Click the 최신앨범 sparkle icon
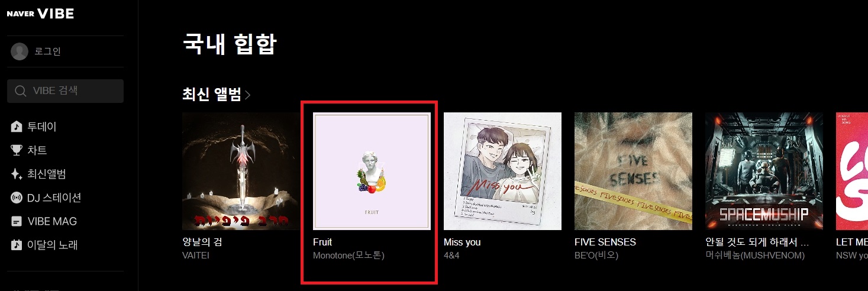The height and width of the screenshot is (291, 868). click(17, 174)
